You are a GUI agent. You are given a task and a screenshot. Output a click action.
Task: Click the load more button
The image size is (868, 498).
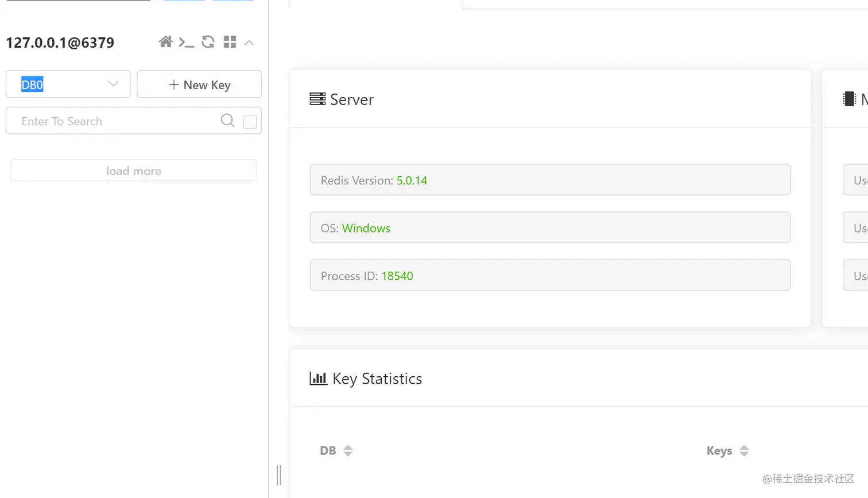(x=133, y=171)
